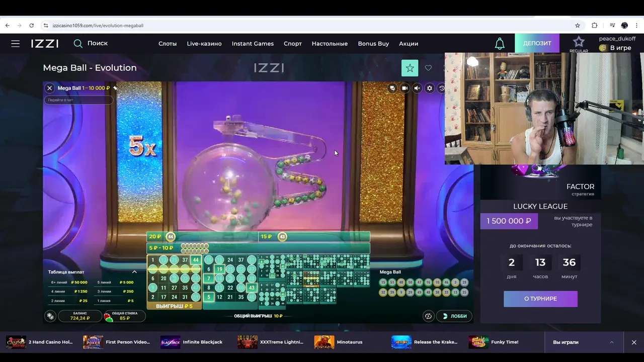The width and height of the screenshot is (644, 362).
Task: Expand the Вы играли panel chevron
Action: tap(612, 342)
